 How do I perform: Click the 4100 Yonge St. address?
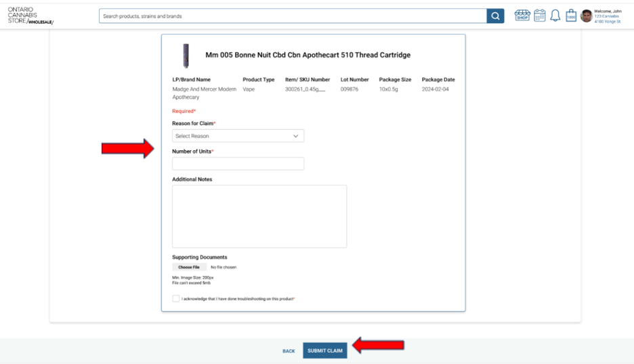coord(608,22)
